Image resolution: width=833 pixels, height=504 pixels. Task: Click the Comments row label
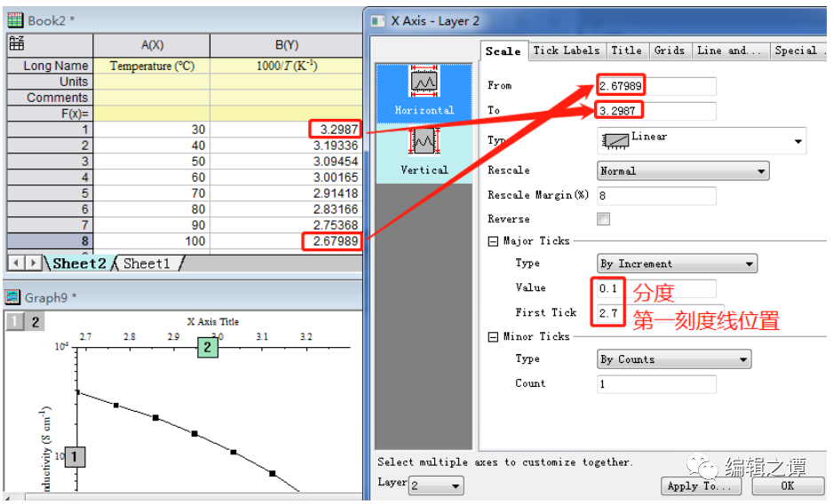[x=50, y=98]
